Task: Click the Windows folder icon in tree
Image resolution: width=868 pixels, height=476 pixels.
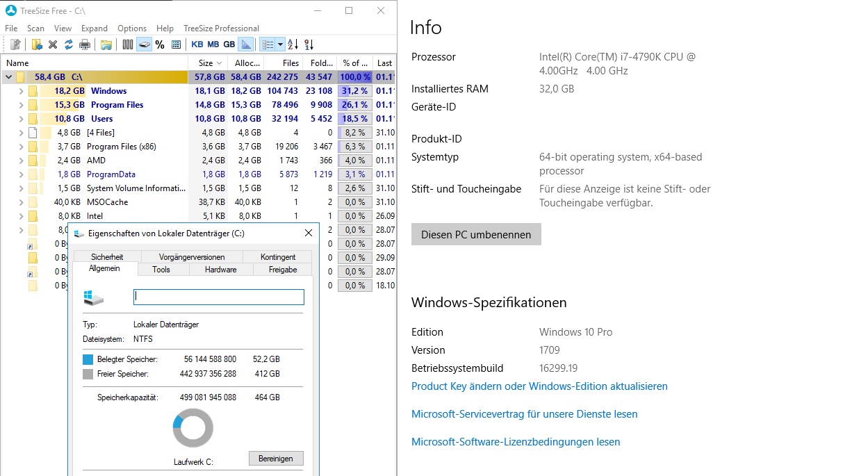Action: click(33, 91)
